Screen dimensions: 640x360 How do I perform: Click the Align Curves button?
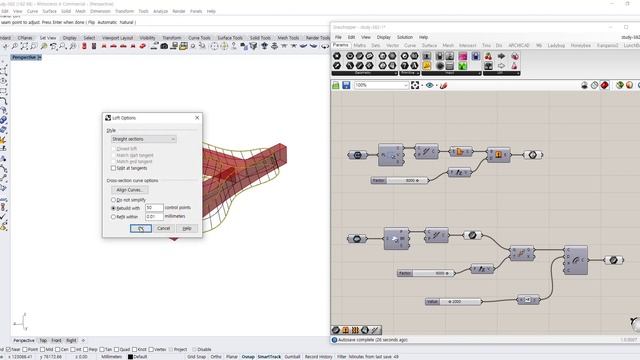(129, 190)
